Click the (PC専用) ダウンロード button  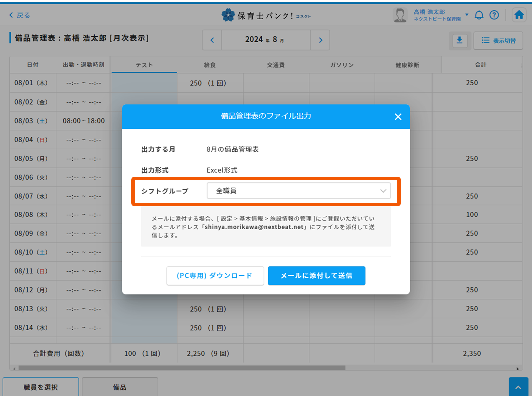coord(215,276)
